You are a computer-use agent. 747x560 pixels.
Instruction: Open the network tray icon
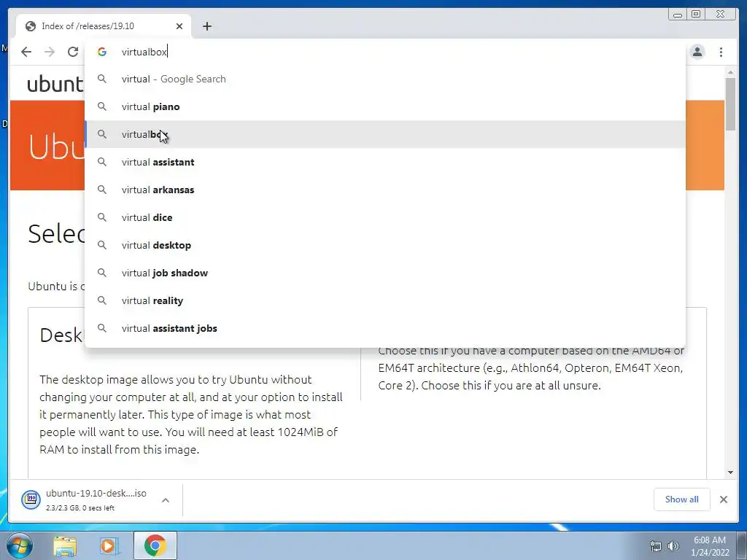tap(656, 546)
